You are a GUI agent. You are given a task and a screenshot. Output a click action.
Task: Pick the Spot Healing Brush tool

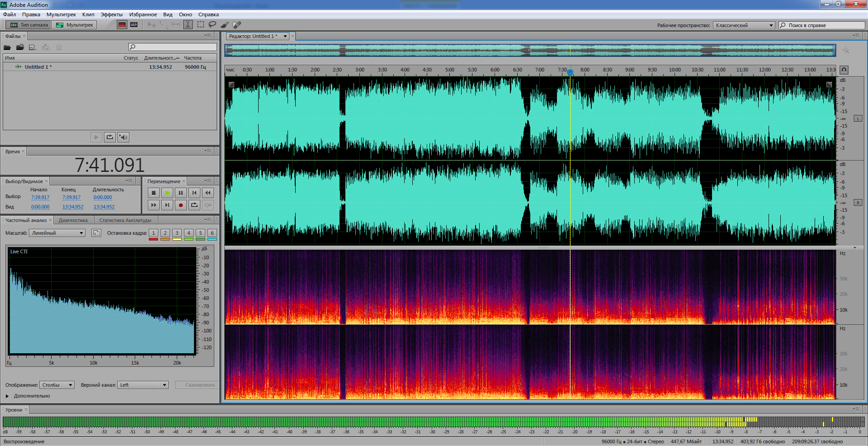236,25
